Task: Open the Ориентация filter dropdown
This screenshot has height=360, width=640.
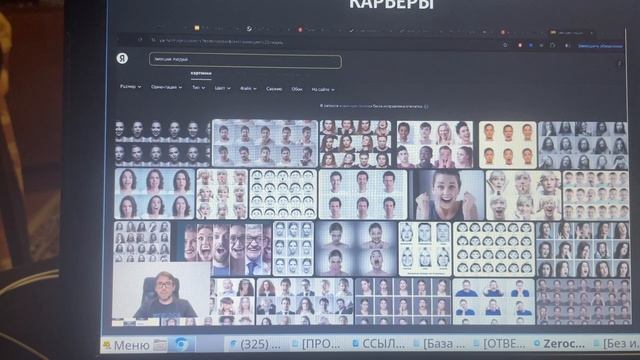Action: click(x=167, y=87)
